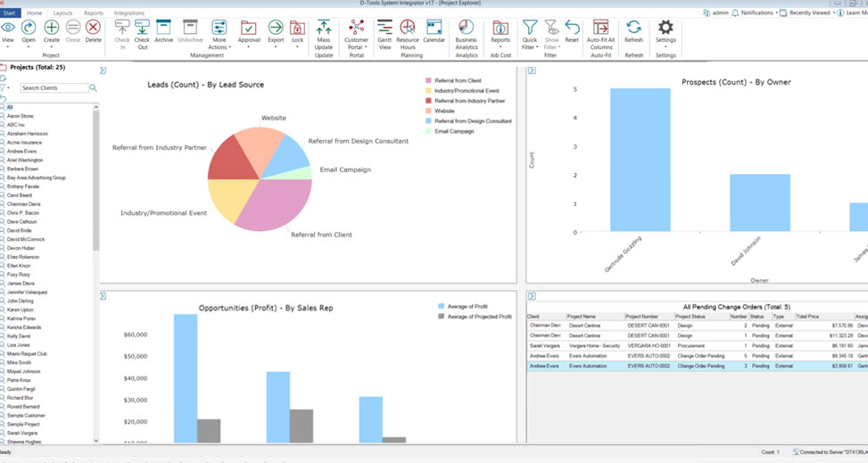Click the EVERS AUTO-0002 highlighted row cell
This screenshot has height=463, width=868.
pyautogui.click(x=649, y=366)
